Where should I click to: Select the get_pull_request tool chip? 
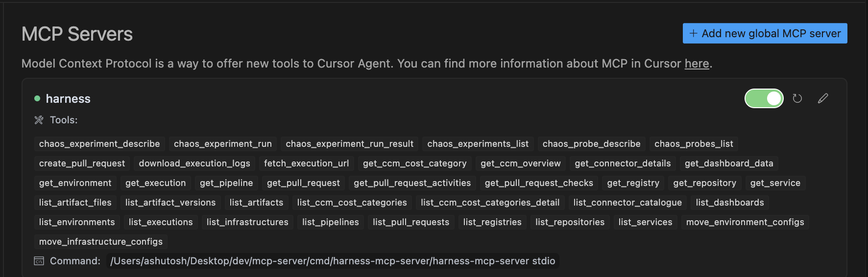(x=303, y=183)
